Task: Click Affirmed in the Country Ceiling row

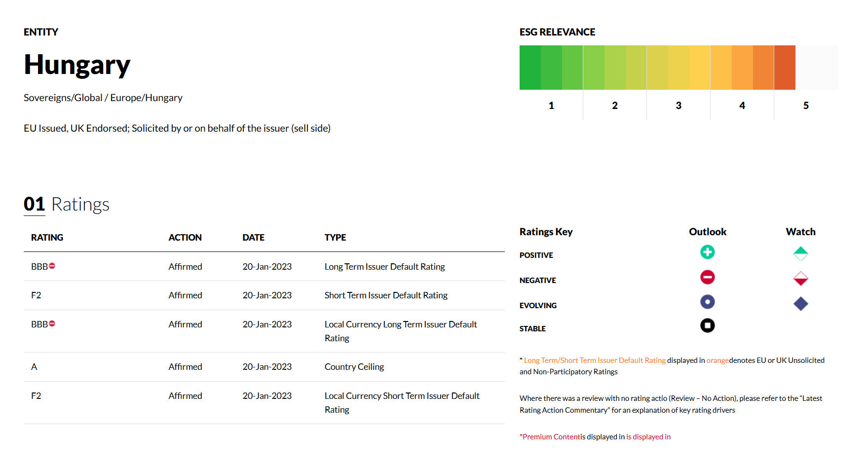Action: [x=185, y=367]
